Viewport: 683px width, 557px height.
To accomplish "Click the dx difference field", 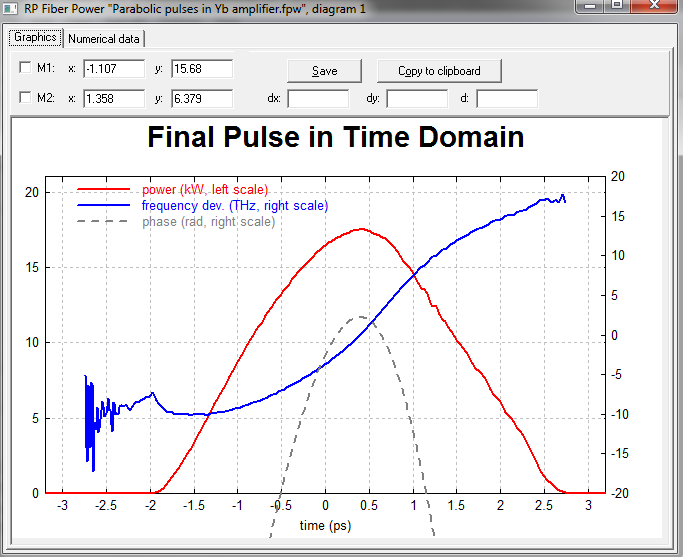I will (x=317, y=98).
